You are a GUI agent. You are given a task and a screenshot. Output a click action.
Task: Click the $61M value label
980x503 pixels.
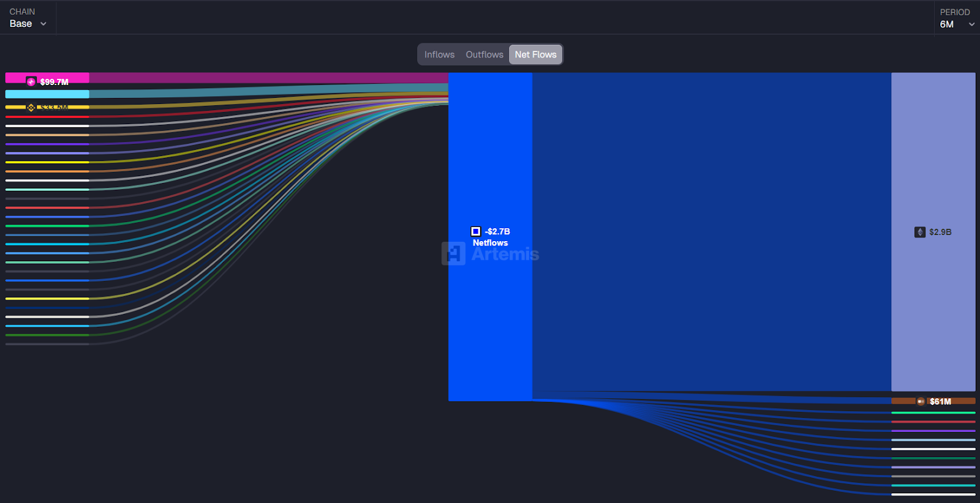pyautogui.click(x=940, y=401)
